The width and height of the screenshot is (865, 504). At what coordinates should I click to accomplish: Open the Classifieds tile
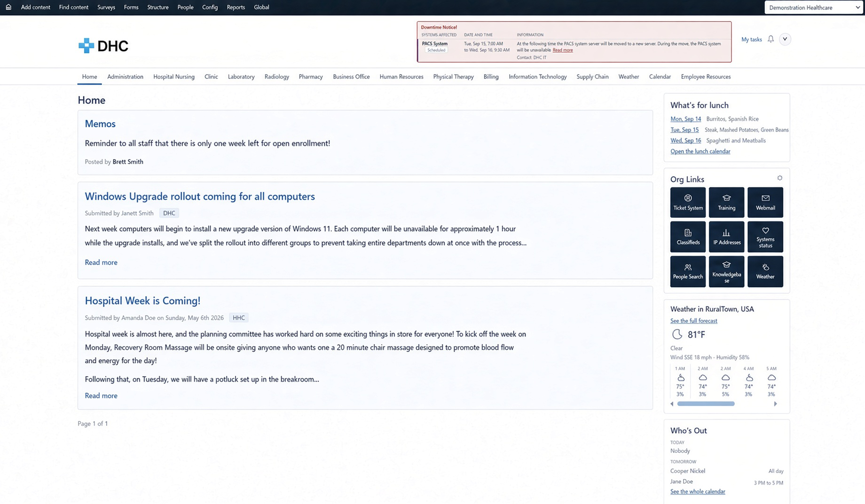click(688, 236)
